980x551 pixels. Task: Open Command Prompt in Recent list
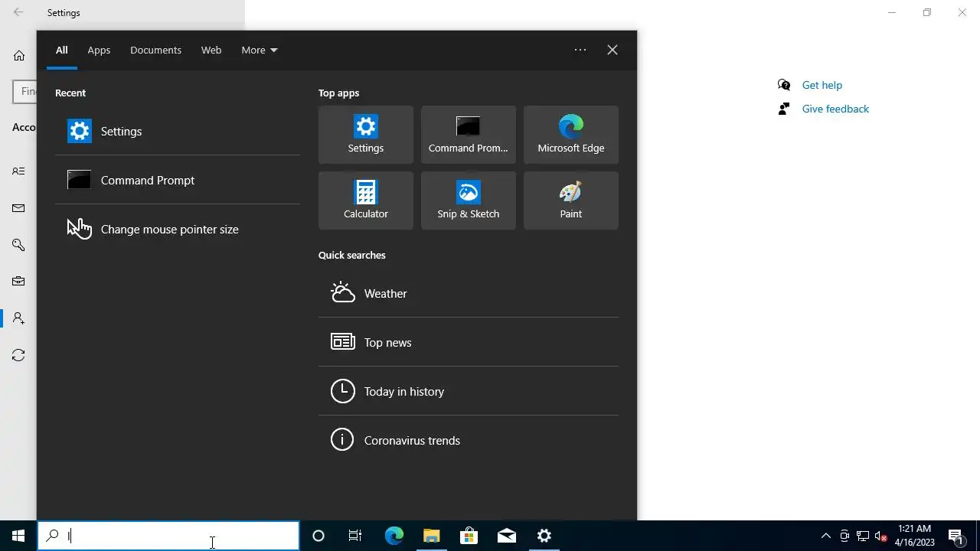coord(177,180)
